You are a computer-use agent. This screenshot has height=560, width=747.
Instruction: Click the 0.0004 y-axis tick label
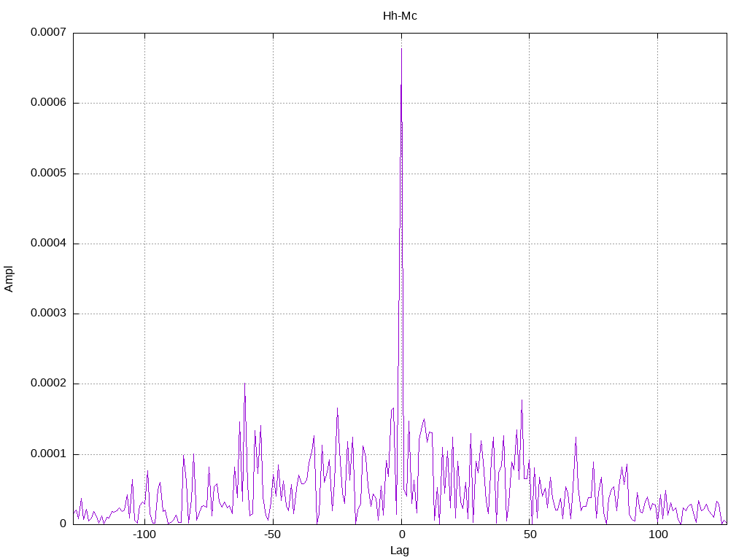48,244
